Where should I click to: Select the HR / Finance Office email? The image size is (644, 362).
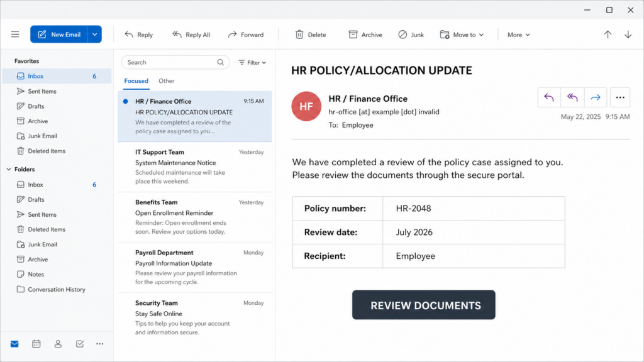click(195, 116)
